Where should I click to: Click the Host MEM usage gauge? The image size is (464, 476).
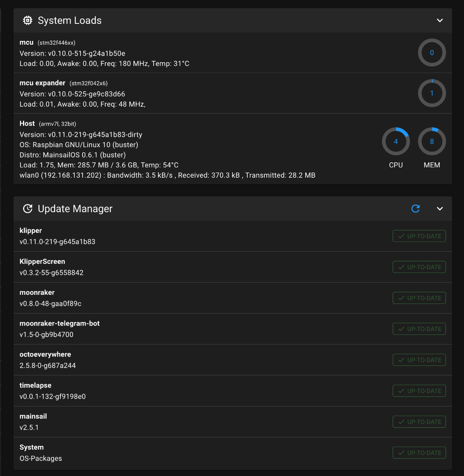tap(432, 141)
